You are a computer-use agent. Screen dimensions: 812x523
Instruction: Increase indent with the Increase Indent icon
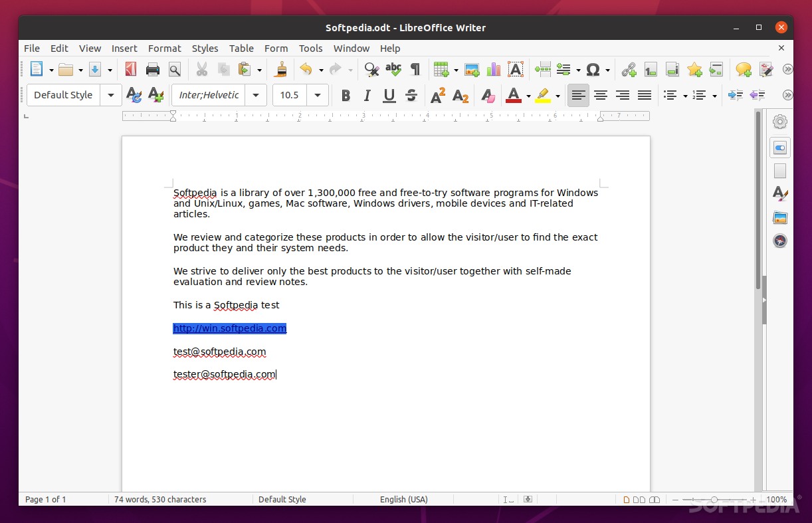[x=736, y=95]
